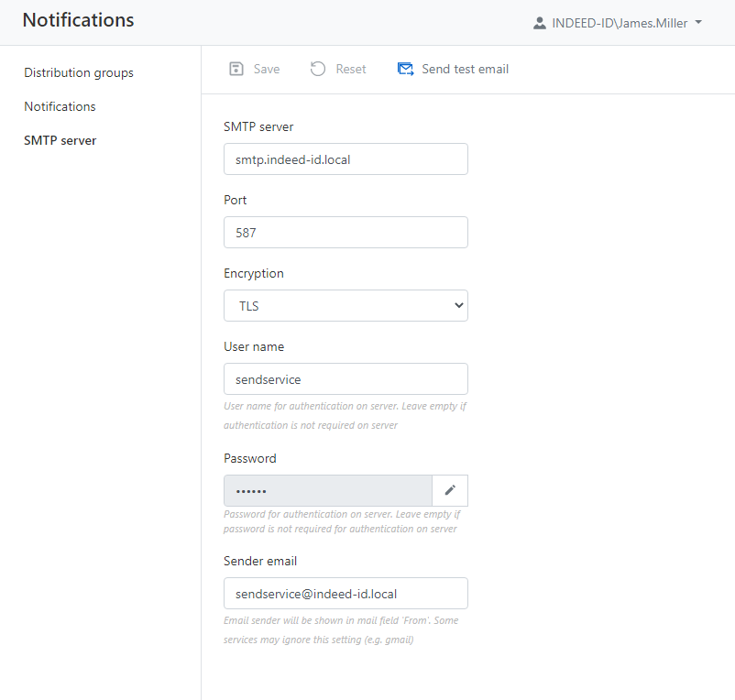Click the Notifications page title heading
The width and height of the screenshot is (735, 700).
tap(78, 20)
